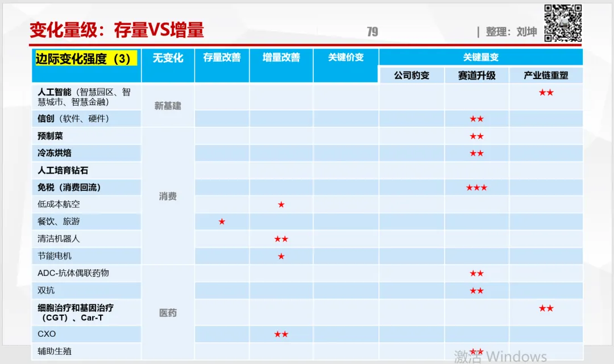Click the single star in 低成本航空 row
The height and width of the screenshot is (364, 614).
point(281,204)
